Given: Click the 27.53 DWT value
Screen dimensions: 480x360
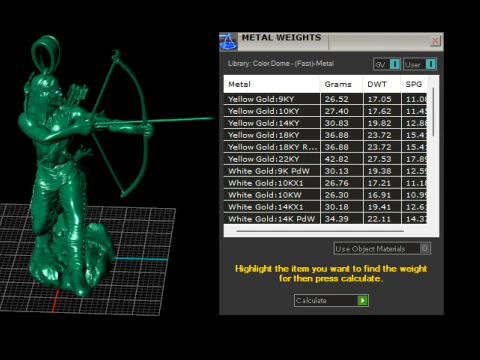Looking at the screenshot, I should click(379, 159).
